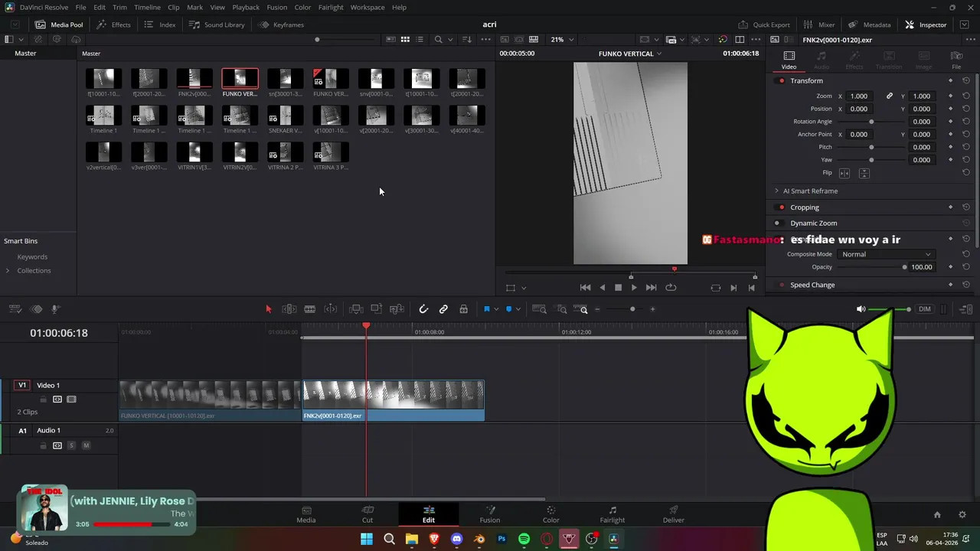Open the Fairlight page tab
This screenshot has width=980, height=551.
[x=612, y=514]
